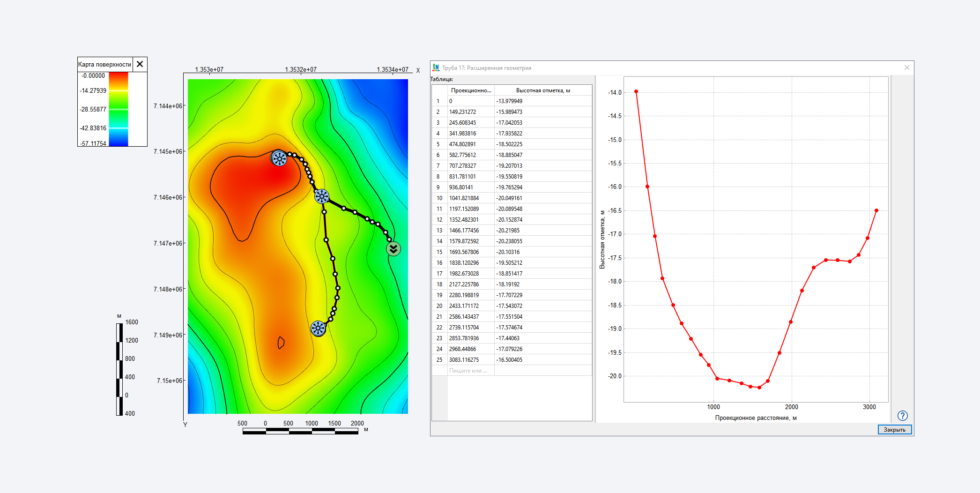The image size is (980, 493).
Task: Select table cell 707.278327
Action: point(471,166)
